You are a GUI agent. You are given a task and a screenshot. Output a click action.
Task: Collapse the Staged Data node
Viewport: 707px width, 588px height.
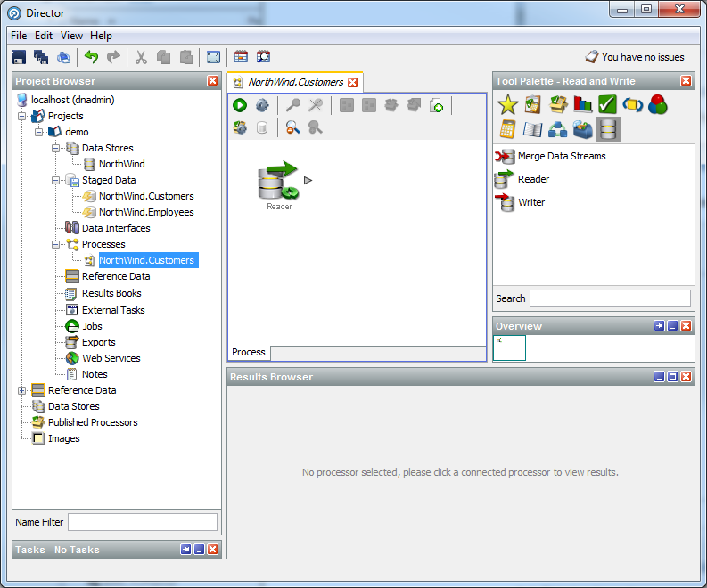point(55,180)
